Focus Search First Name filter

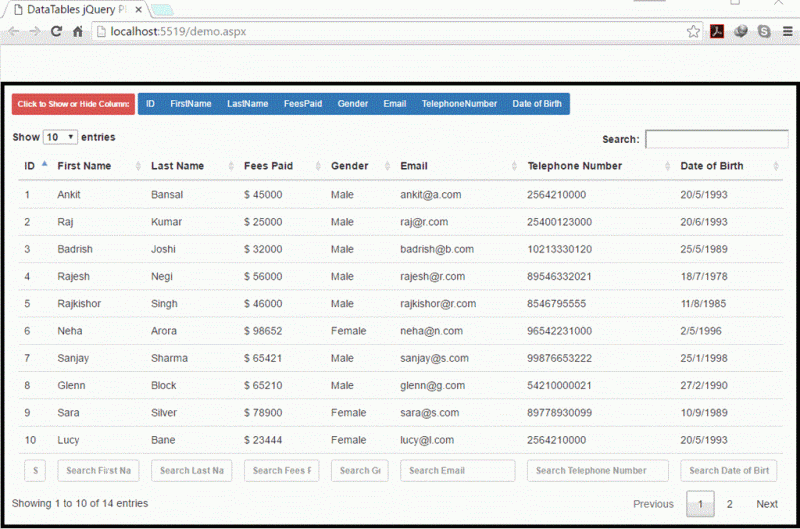click(x=98, y=471)
